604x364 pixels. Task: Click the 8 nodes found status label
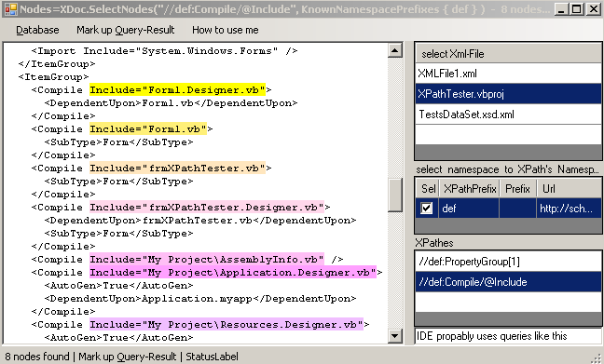click(37, 357)
